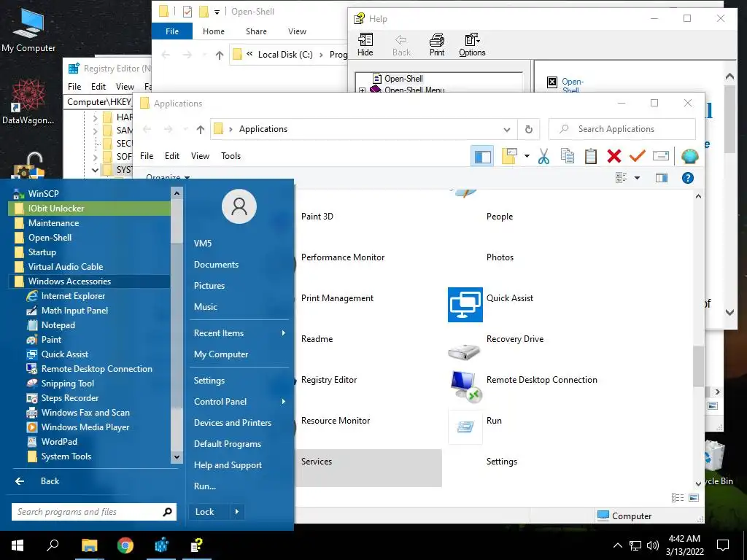
Task: Toggle the navigation pane icon in toolbar
Action: point(482,157)
